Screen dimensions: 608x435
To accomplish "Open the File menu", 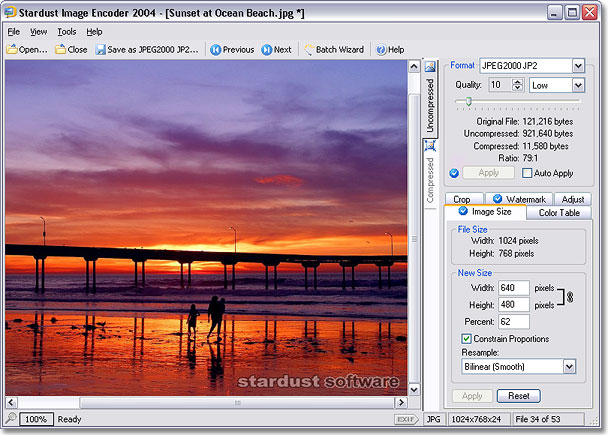I will tap(14, 32).
